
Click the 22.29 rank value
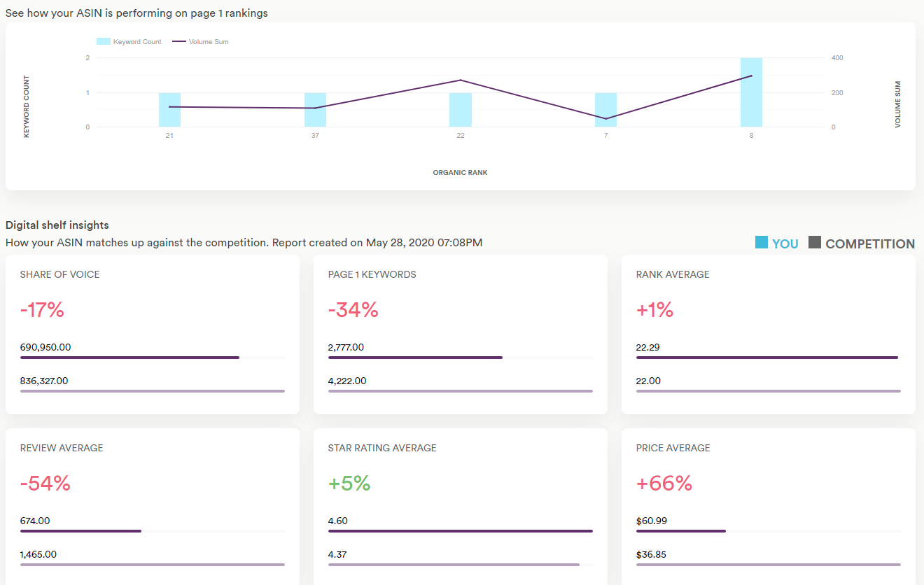(648, 347)
